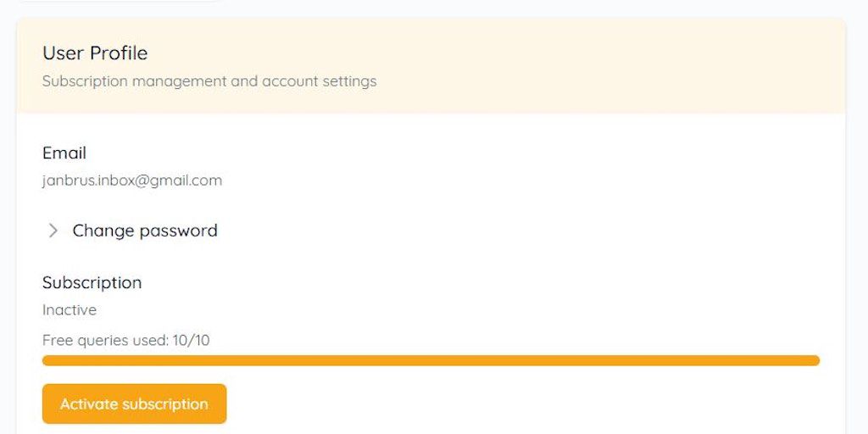Select the janbrus.inbox@gmail.com email address
This screenshot has height=434, width=868.
point(132,181)
